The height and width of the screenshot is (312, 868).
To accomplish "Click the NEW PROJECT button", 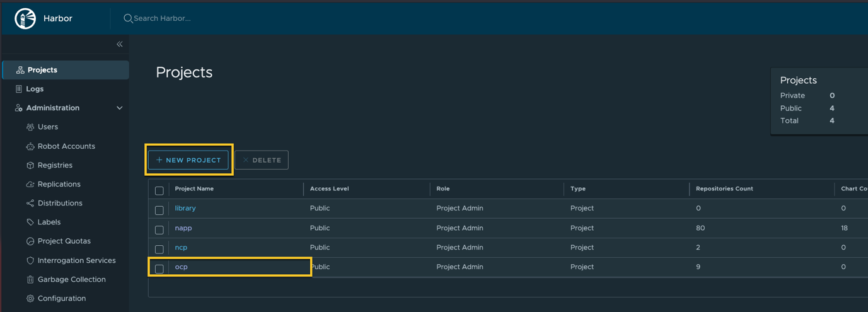I will (x=188, y=160).
